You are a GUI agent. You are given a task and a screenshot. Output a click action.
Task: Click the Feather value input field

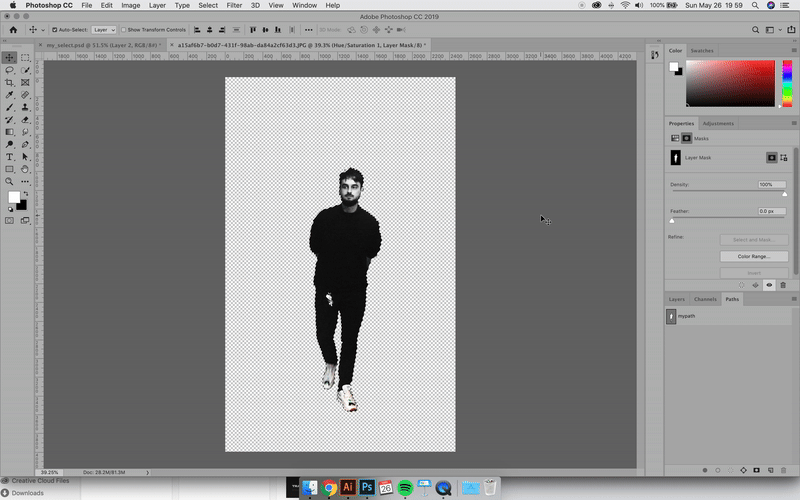point(771,211)
